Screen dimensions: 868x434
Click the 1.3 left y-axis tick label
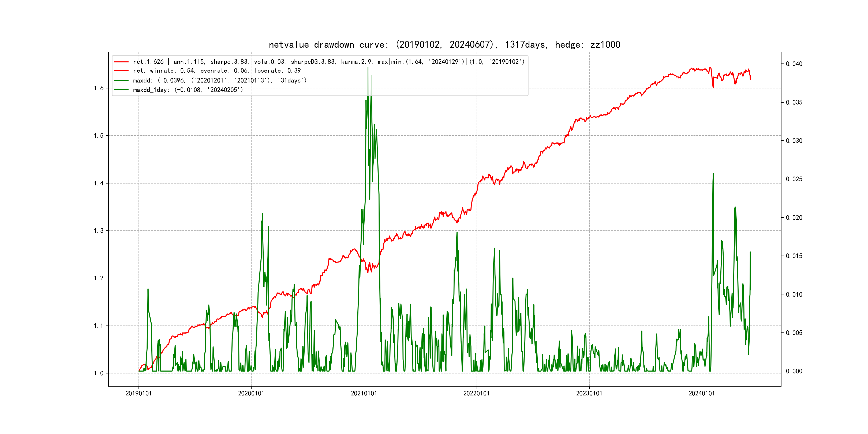(x=99, y=231)
